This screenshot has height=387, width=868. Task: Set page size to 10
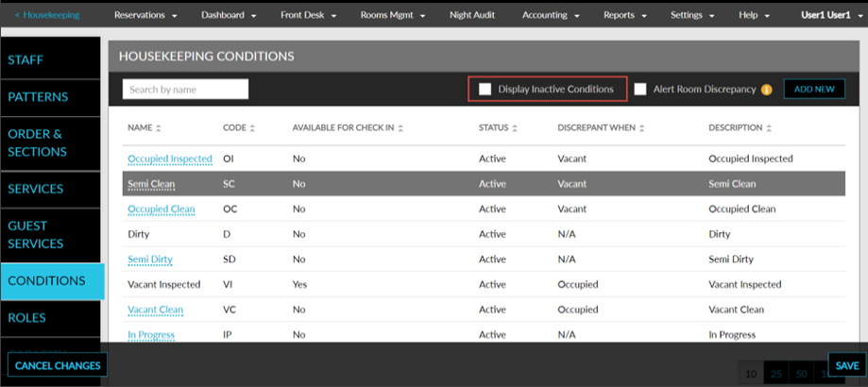click(x=751, y=374)
